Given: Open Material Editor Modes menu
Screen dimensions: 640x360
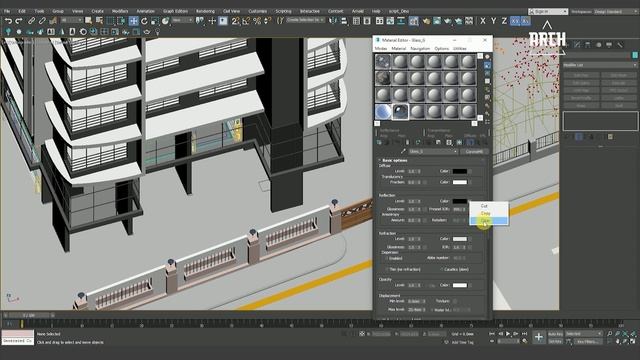Looking at the screenshot, I should point(381,48).
